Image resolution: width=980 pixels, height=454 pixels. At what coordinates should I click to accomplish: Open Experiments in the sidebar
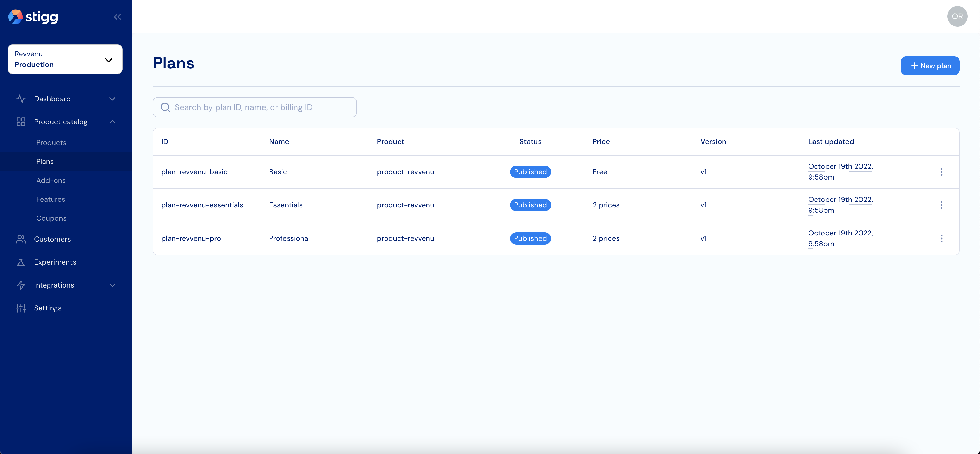tap(55, 262)
